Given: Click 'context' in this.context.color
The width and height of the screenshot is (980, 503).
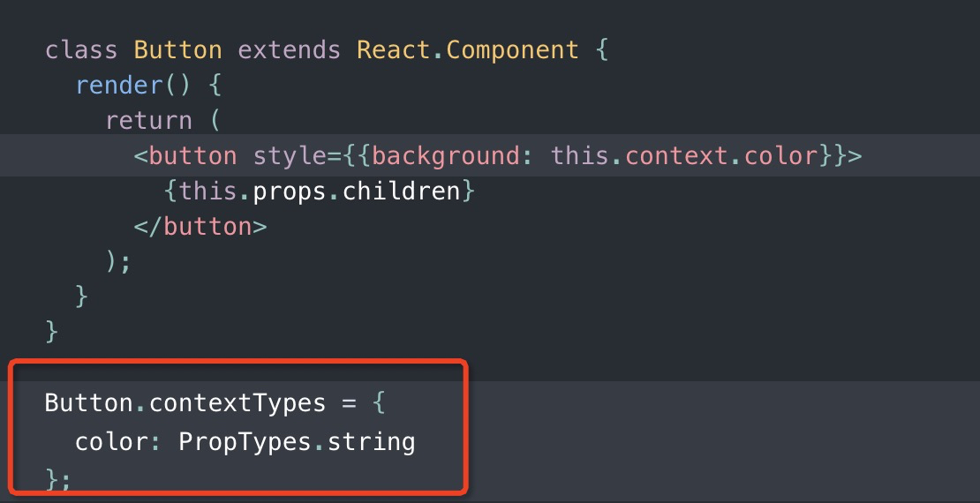Looking at the screenshot, I should click(x=676, y=156).
